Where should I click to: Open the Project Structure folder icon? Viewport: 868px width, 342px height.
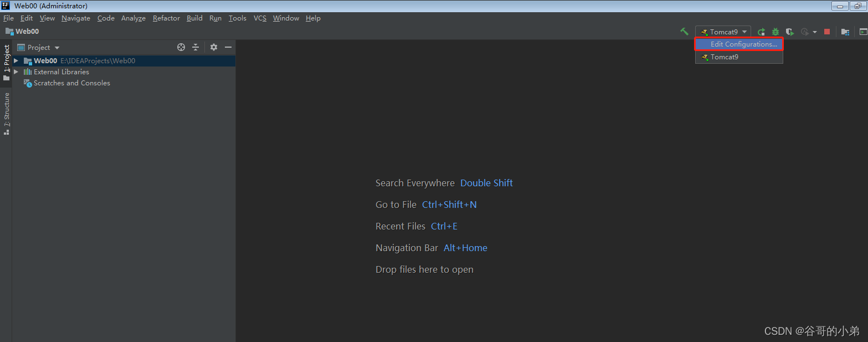[845, 32]
